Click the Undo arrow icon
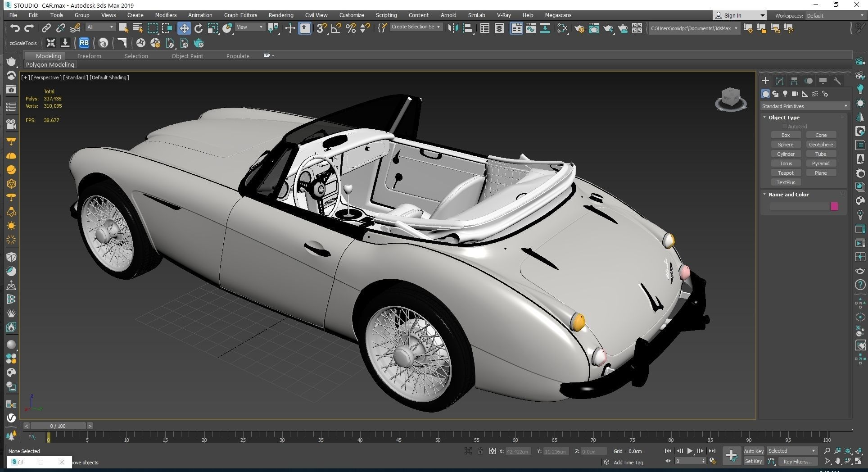 pyautogui.click(x=15, y=28)
